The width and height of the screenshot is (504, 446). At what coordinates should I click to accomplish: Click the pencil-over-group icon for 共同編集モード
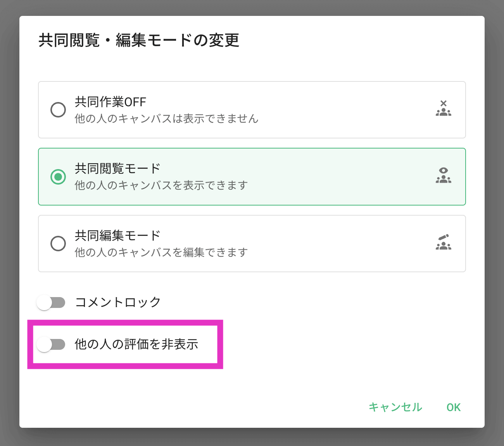tap(444, 242)
